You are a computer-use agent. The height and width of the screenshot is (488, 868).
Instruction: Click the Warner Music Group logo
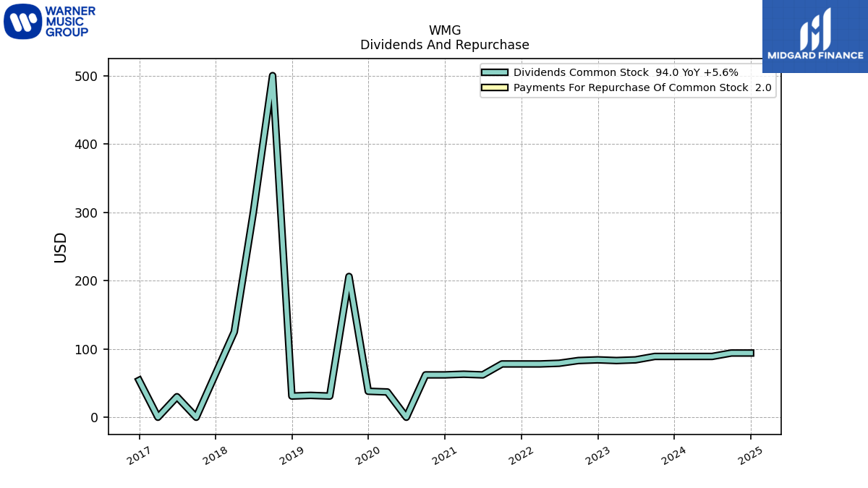pyautogui.click(x=50, y=21)
